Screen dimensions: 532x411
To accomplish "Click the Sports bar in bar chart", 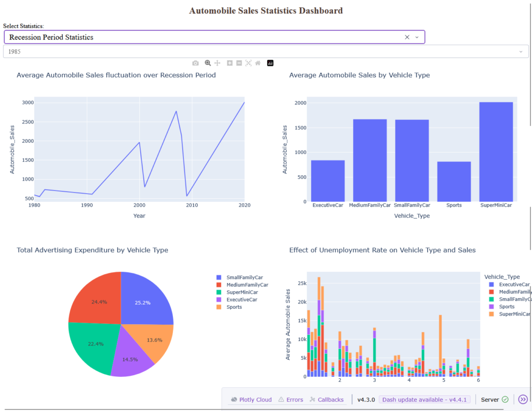I will point(454,182).
